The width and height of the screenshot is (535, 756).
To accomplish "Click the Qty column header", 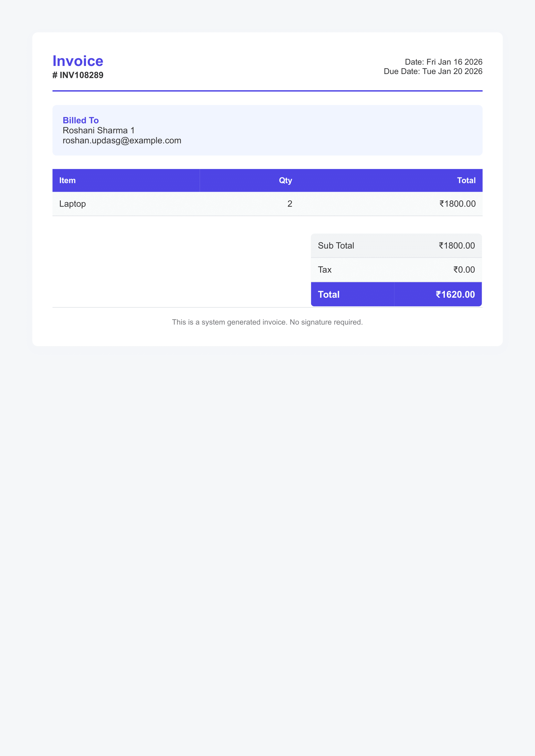I will pyautogui.click(x=285, y=180).
